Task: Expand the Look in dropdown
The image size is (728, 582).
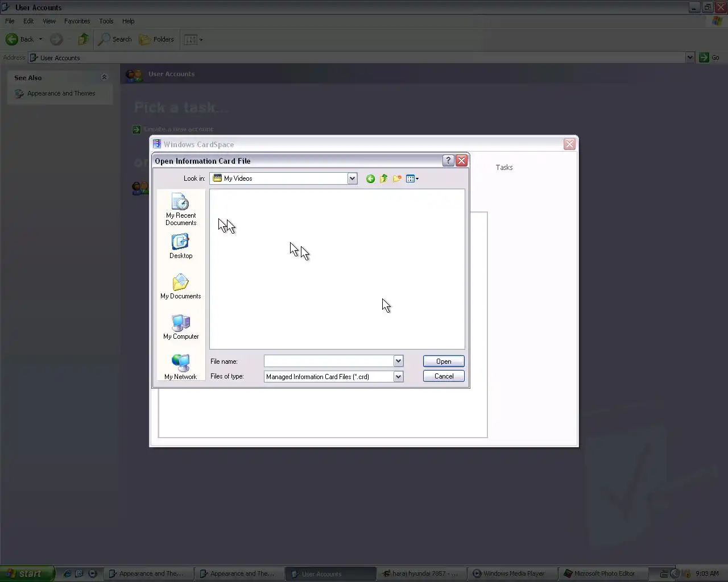Action: click(352, 178)
